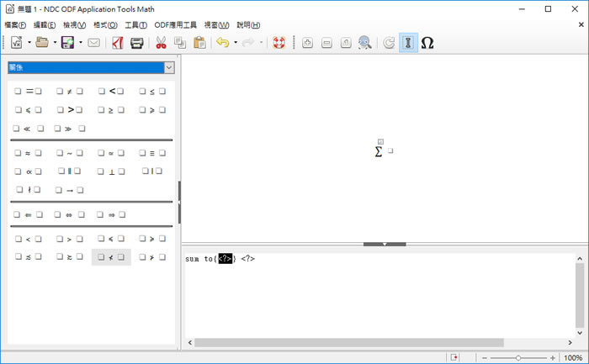This screenshot has width=589, height=364.
Task: Paste from clipboard using the toolbar icon
Action: point(199,43)
